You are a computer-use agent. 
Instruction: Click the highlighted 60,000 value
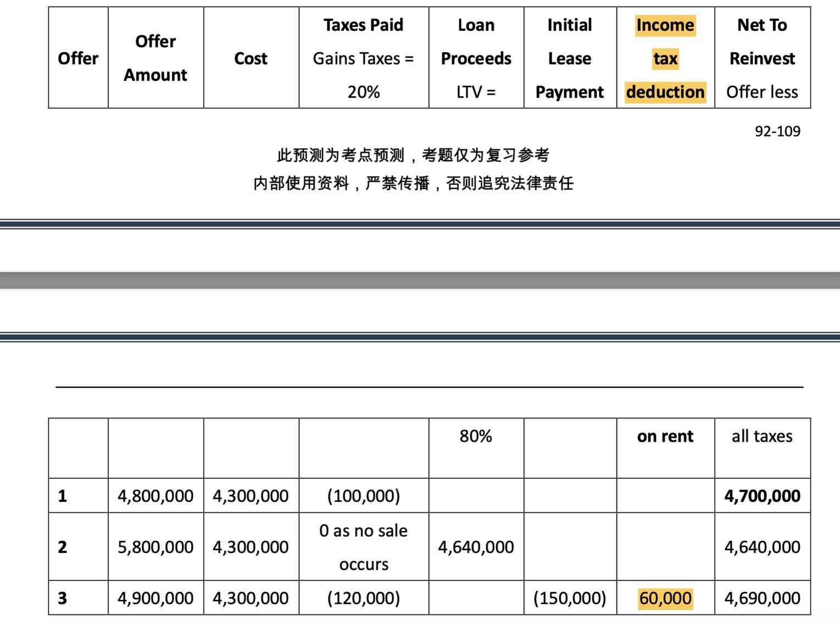[665, 598]
